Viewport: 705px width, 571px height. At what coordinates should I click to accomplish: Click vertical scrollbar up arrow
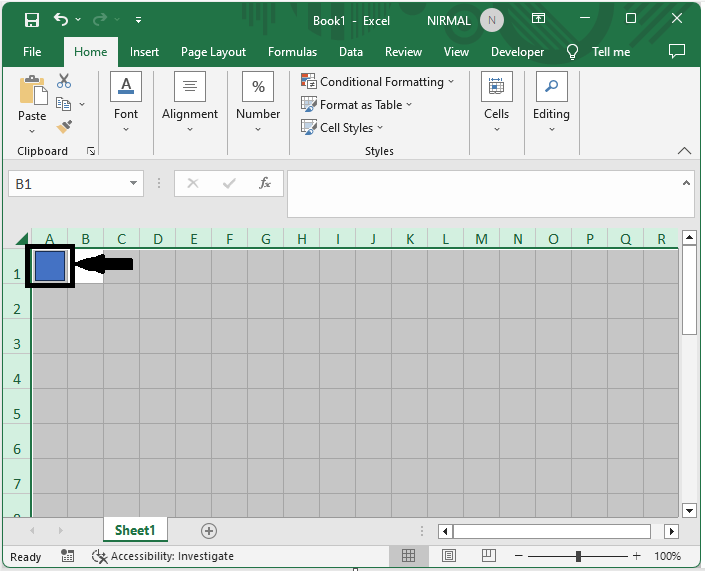coord(689,237)
